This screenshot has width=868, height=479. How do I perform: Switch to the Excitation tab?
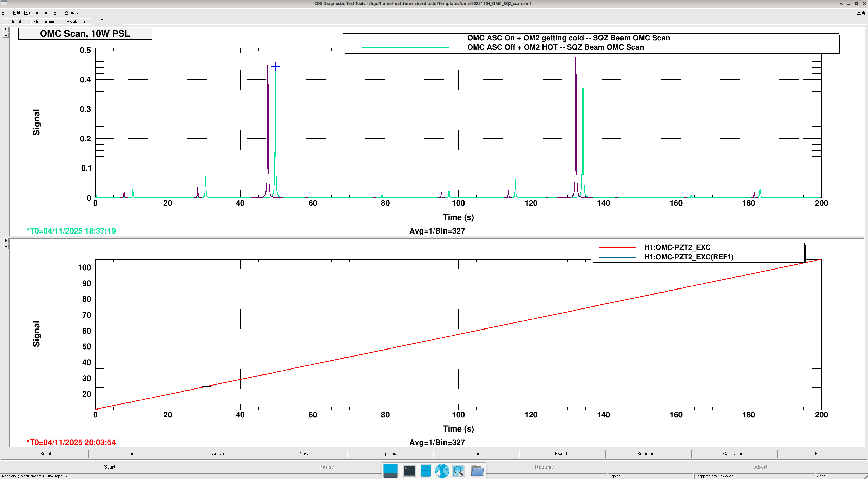pyautogui.click(x=76, y=21)
